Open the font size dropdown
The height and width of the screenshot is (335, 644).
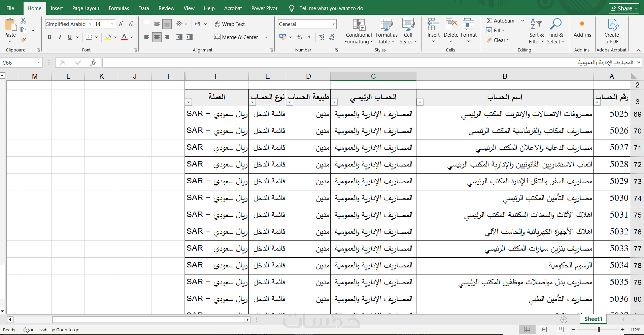click(112, 24)
